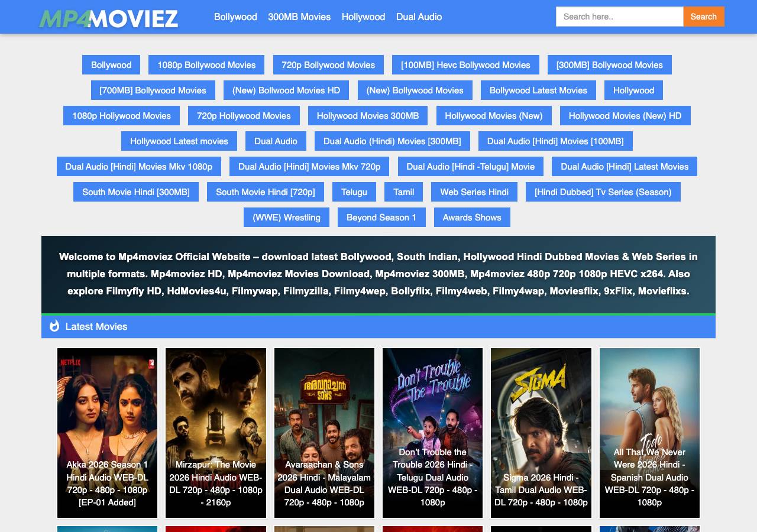Open Hollywood Movies 300MB tag
The image size is (757, 532).
[x=368, y=115]
